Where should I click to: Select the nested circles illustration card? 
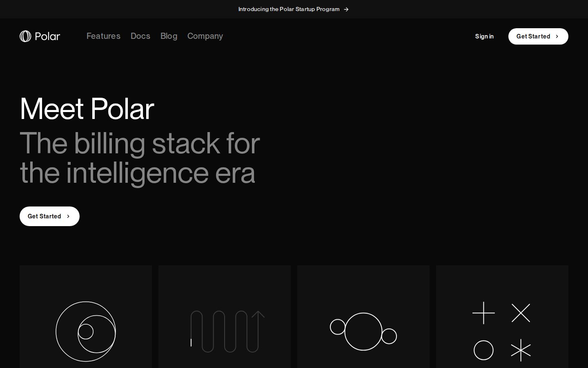(x=86, y=317)
